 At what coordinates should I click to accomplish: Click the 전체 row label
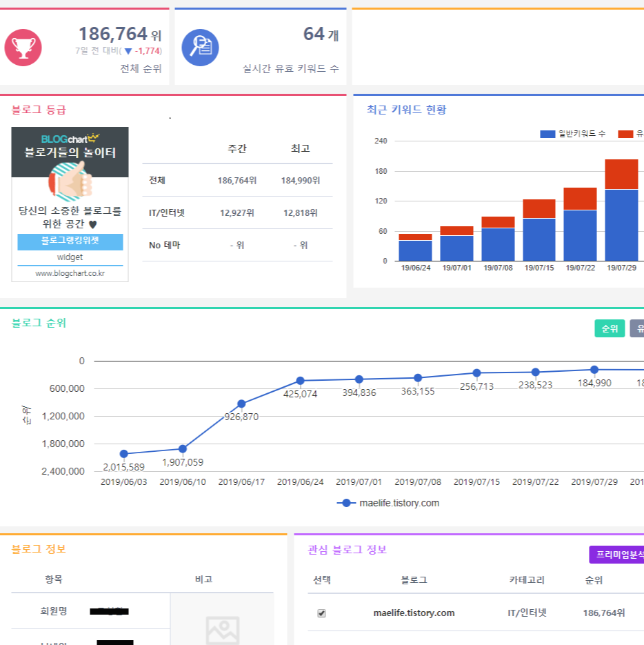[157, 180]
